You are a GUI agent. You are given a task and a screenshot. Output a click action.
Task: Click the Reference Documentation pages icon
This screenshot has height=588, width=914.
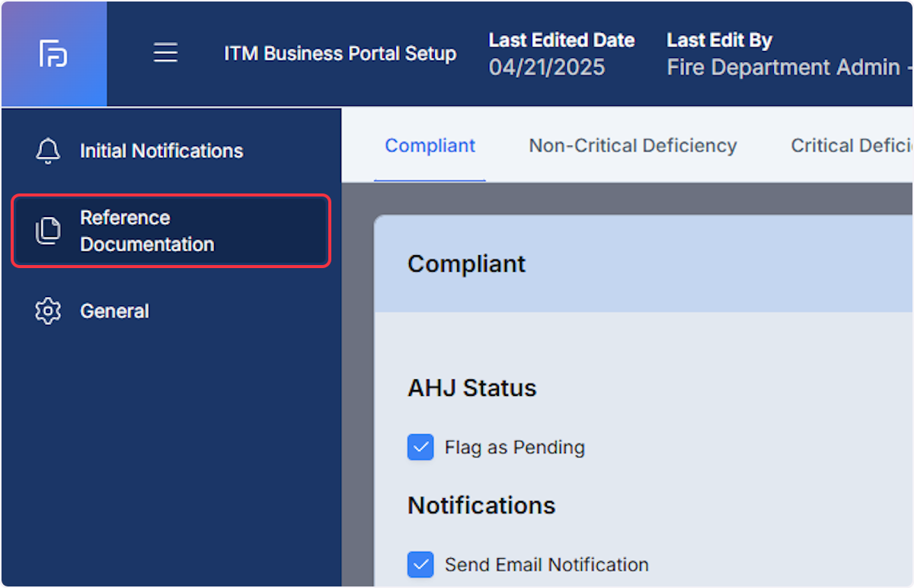click(48, 231)
